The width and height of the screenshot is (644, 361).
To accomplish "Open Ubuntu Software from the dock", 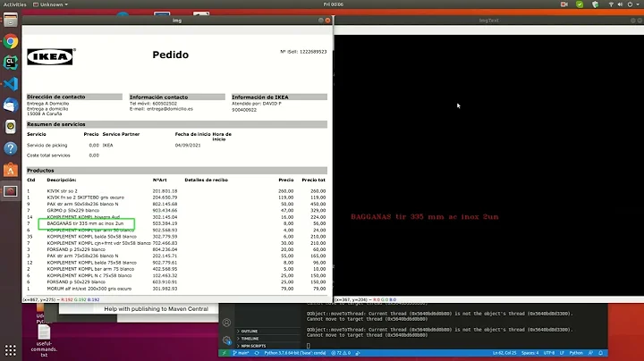I will click(x=10, y=170).
